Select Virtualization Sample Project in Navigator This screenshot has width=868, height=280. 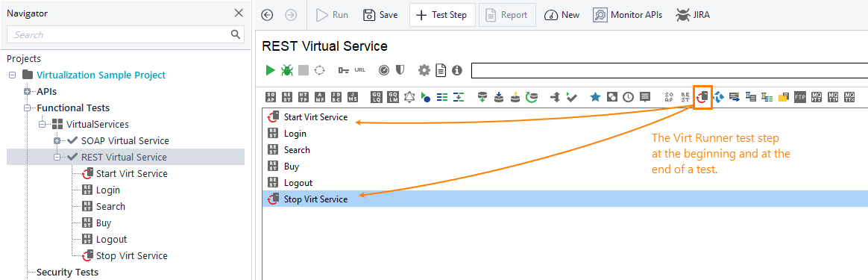coord(101,75)
